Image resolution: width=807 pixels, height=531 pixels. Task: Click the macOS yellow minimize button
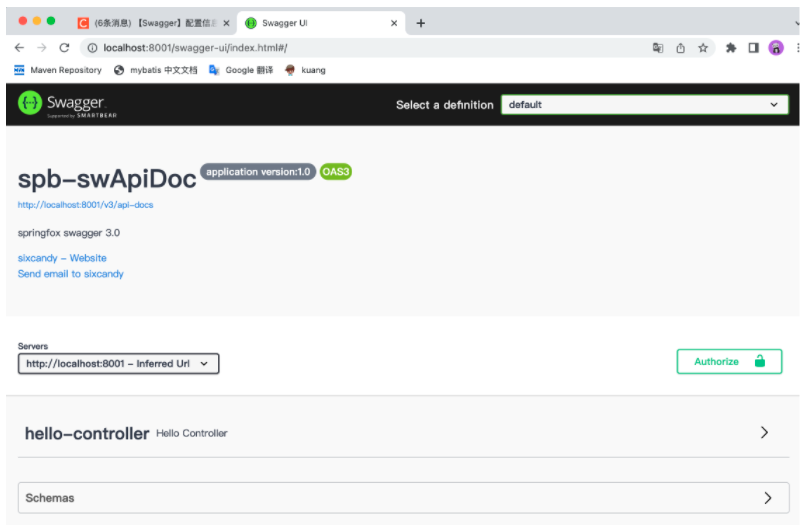pyautogui.click(x=37, y=21)
